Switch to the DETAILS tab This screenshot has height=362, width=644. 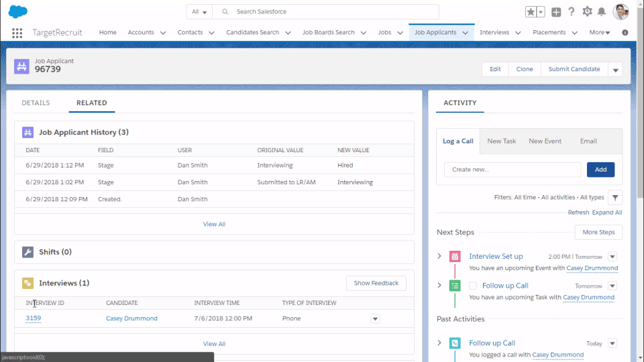36,103
